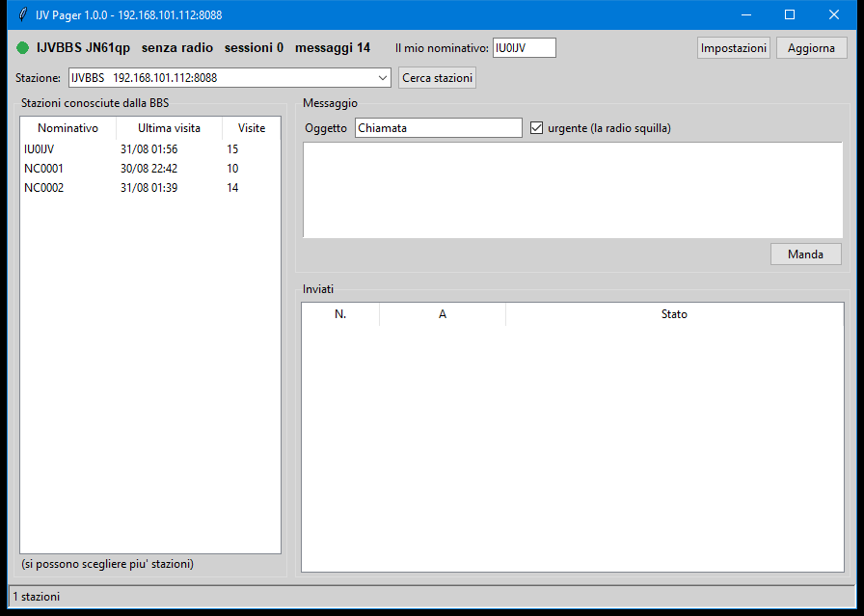Viewport: 864px width, 616px height.
Task: Click the 31/08 01:39 last visit cell
Action: (148, 187)
